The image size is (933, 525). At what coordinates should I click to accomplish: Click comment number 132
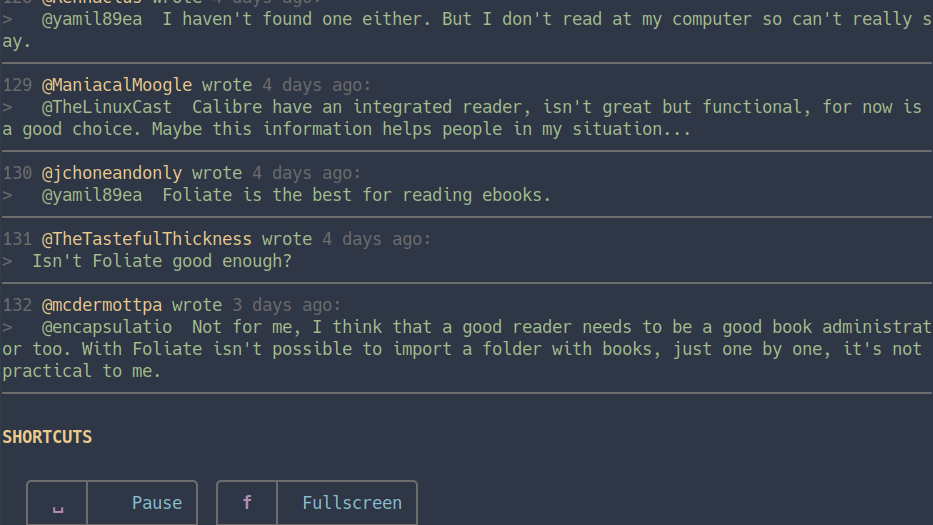(17, 305)
